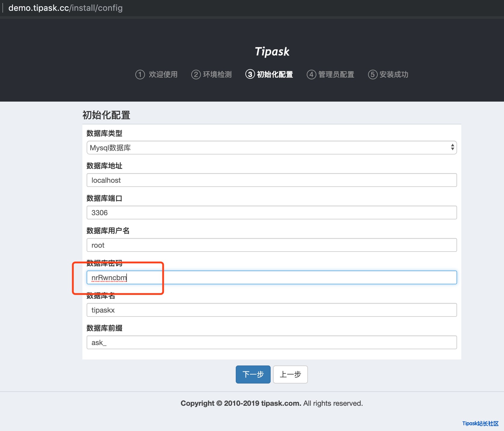Click the copyright text tipask.com
This screenshot has height=431, width=504.
281,403
